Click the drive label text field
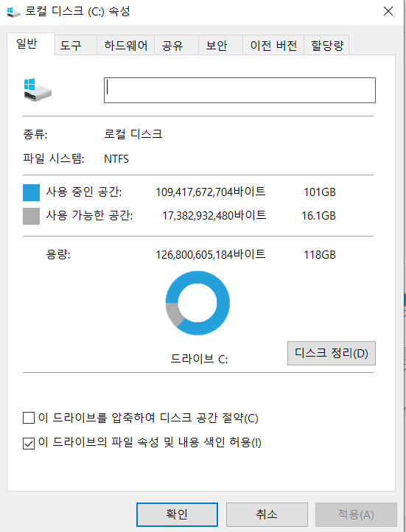 coord(239,90)
